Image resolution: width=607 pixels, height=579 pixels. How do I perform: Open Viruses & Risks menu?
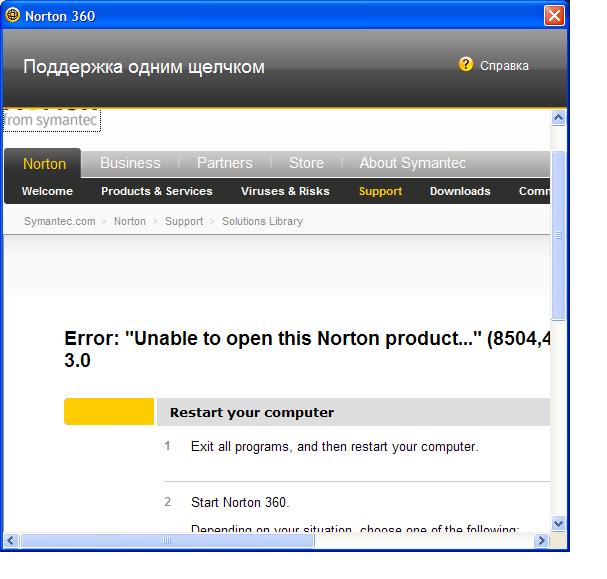pyautogui.click(x=285, y=191)
